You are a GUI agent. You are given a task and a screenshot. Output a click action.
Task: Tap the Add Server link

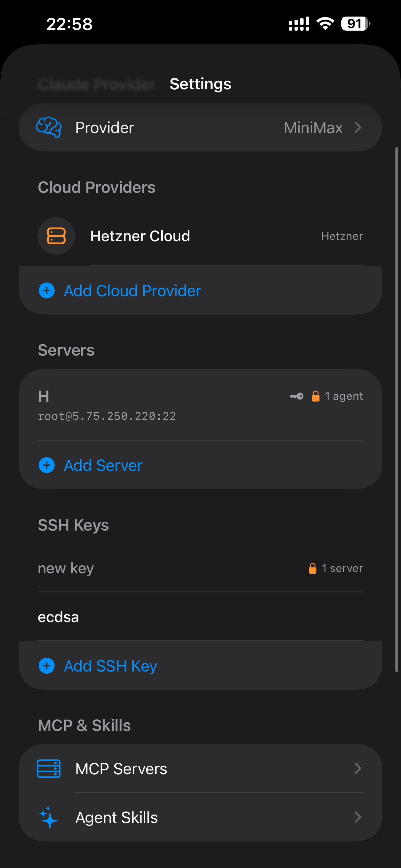pos(103,465)
